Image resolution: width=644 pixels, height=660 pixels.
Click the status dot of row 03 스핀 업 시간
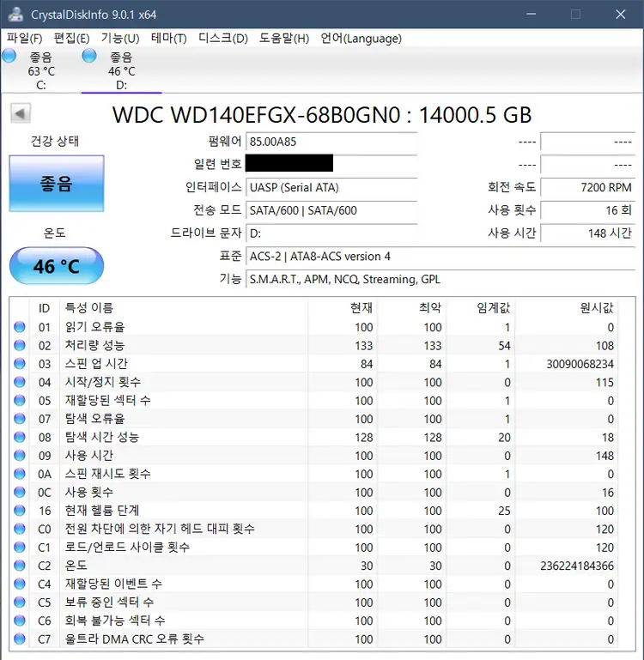[x=20, y=363]
